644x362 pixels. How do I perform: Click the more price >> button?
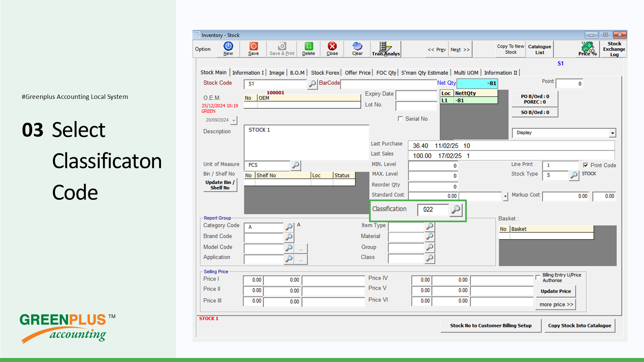[556, 304]
